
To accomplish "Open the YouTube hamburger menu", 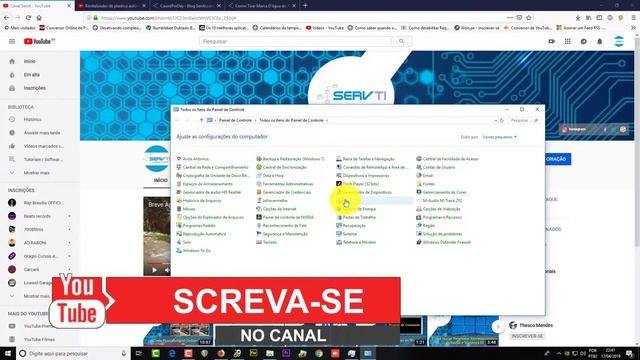I will (x=12, y=41).
